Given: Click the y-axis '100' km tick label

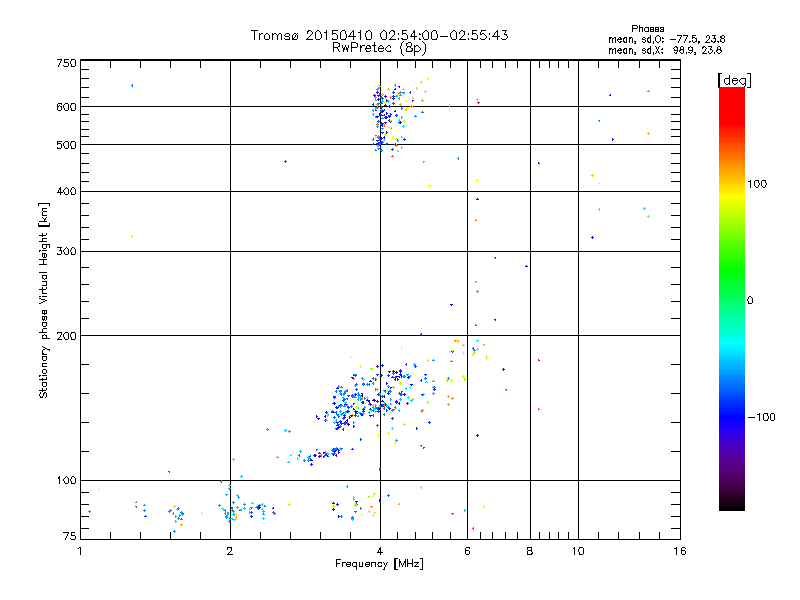Looking at the screenshot, I should [66, 481].
